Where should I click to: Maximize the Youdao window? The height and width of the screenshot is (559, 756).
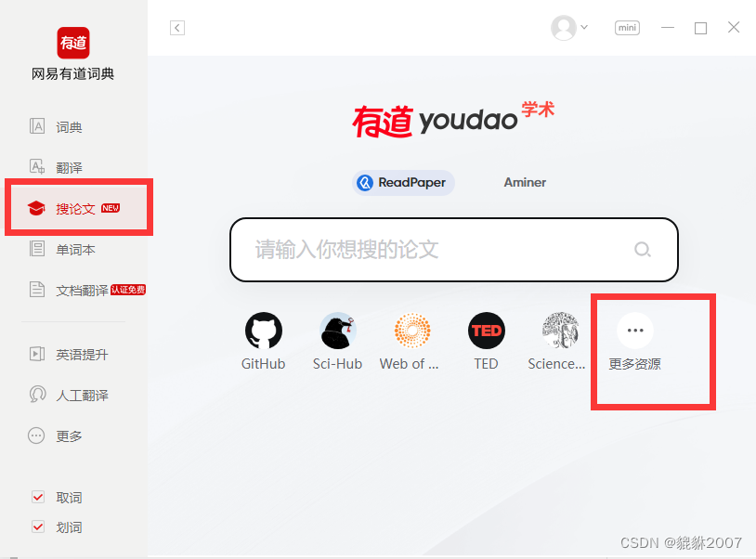click(x=700, y=29)
